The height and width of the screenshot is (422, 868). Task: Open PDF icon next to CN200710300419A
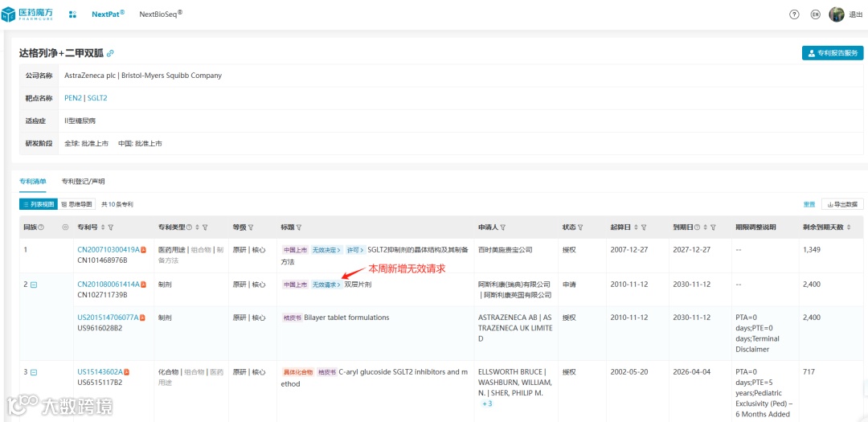point(143,250)
